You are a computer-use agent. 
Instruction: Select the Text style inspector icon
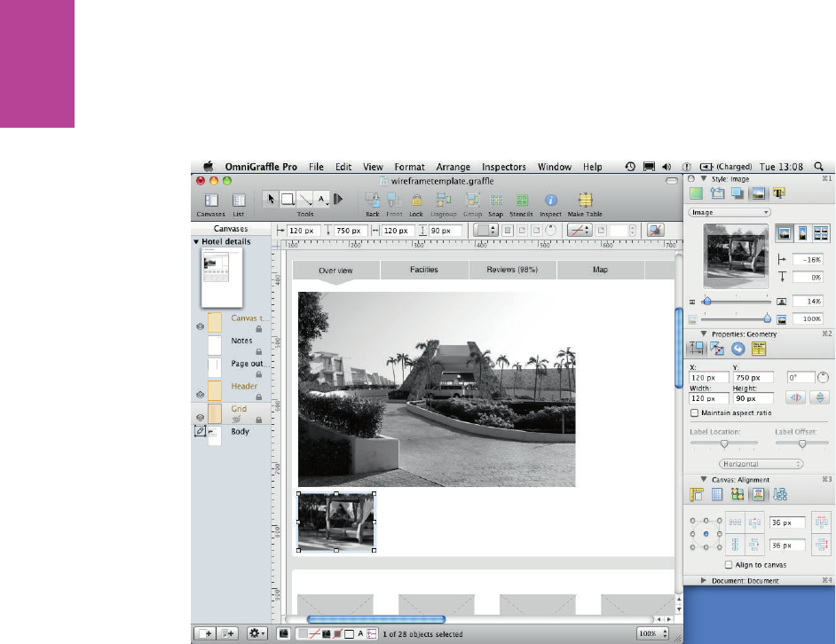pos(778,192)
